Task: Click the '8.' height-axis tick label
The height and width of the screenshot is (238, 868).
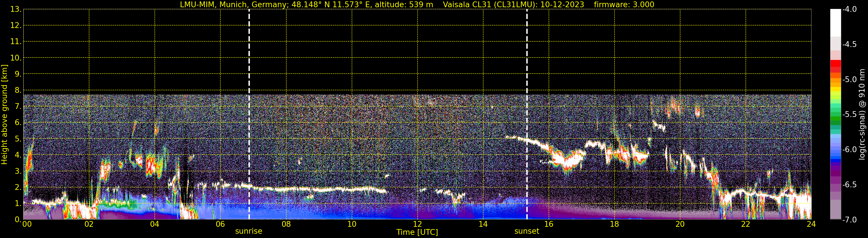Action: 18,90
